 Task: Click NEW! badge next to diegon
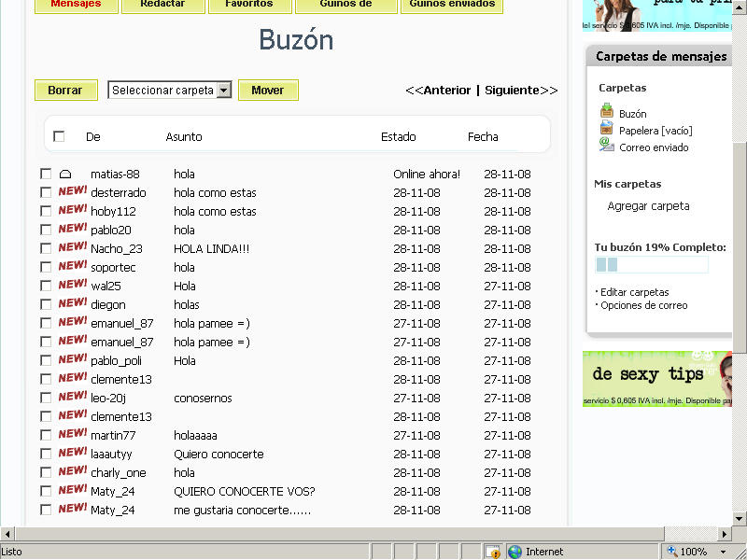click(73, 303)
